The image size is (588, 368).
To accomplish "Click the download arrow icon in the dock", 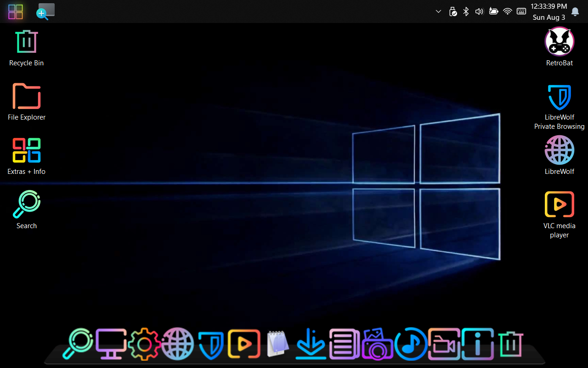I will point(311,344).
